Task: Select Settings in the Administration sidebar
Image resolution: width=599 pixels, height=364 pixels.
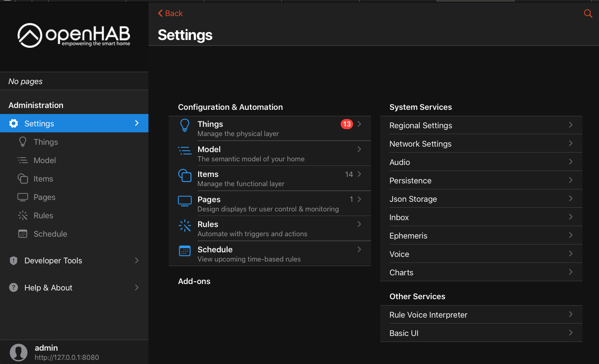Action: pyautogui.click(x=39, y=124)
